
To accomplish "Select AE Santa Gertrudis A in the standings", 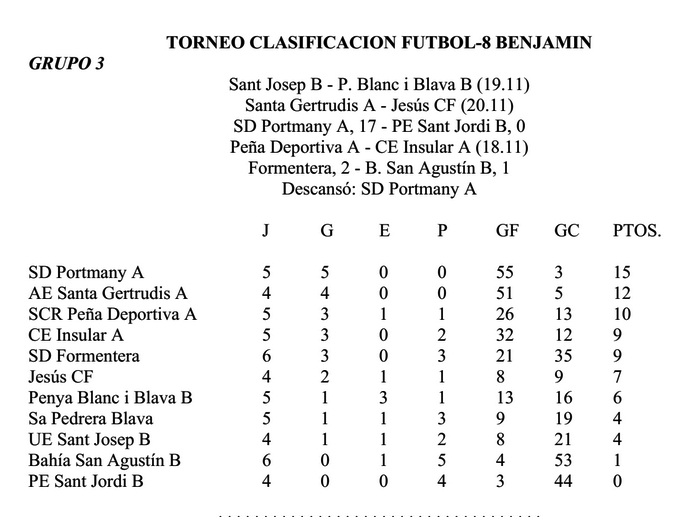I will (x=108, y=293).
